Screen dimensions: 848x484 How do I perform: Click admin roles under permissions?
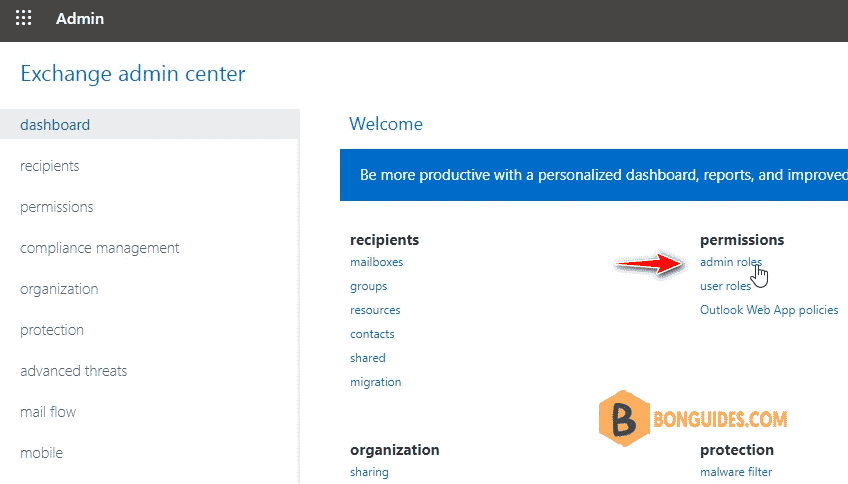pyautogui.click(x=731, y=262)
